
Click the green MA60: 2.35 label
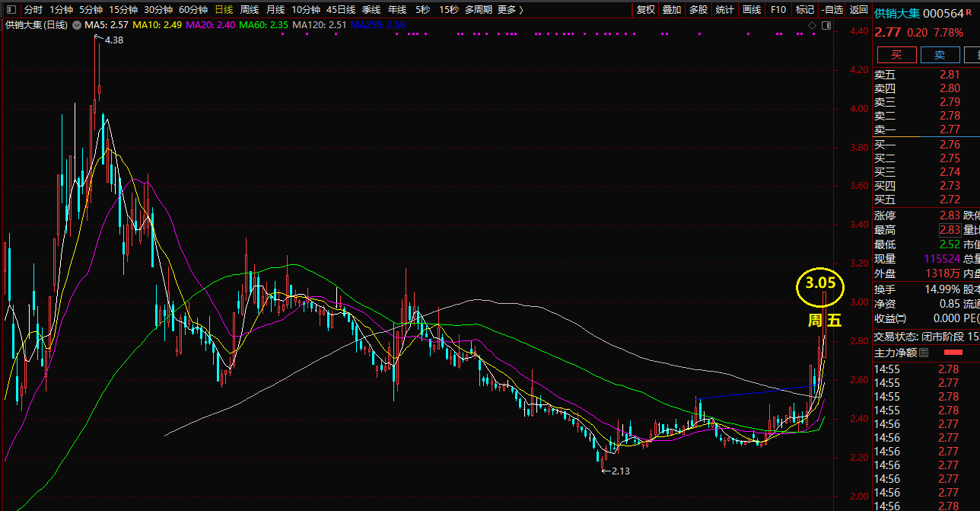(264, 25)
